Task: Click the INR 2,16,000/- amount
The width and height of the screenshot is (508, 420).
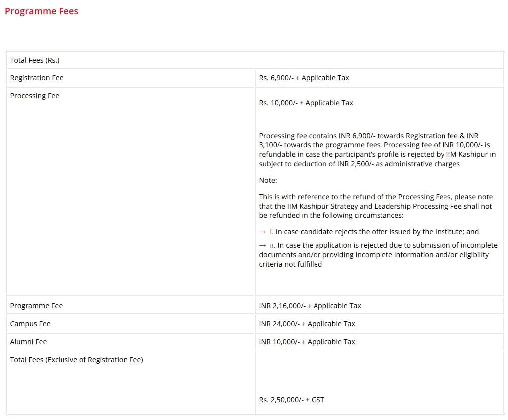Action: tap(310, 306)
